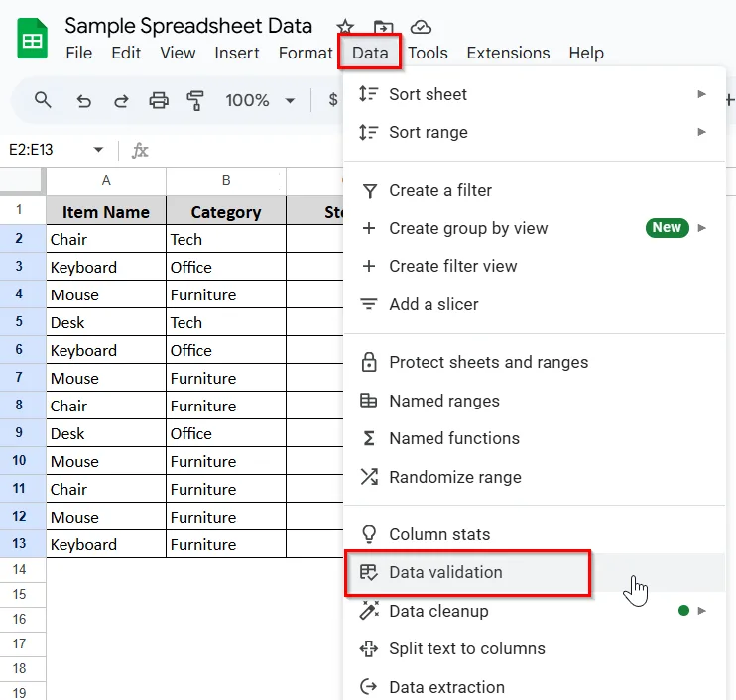
Task: Select column B header
Action: pos(226,181)
